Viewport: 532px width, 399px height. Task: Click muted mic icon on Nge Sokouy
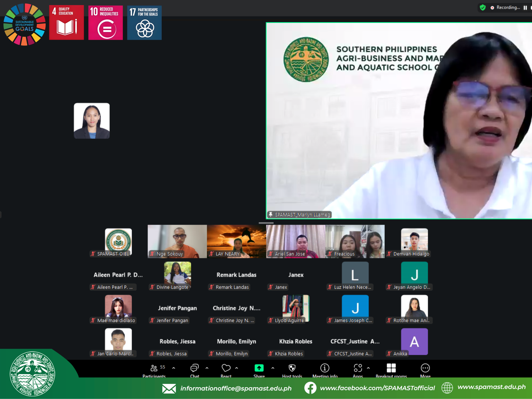152,254
